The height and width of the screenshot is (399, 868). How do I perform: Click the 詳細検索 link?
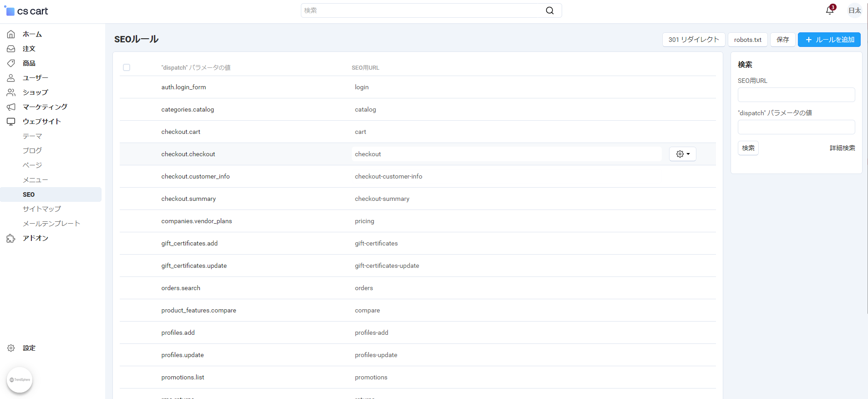click(842, 148)
